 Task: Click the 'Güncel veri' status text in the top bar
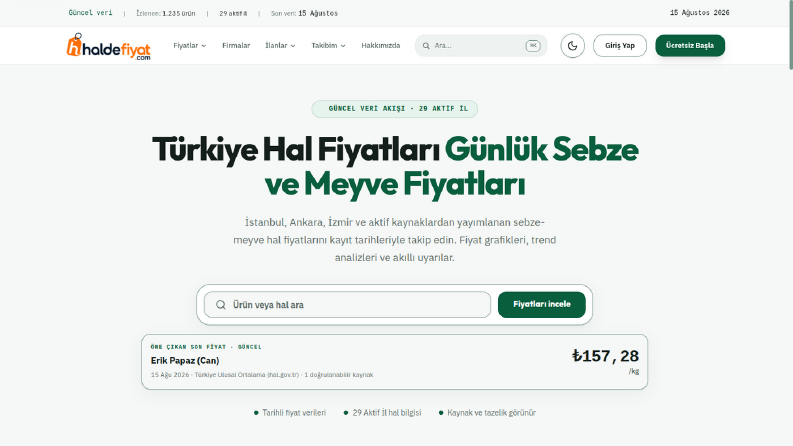(91, 13)
